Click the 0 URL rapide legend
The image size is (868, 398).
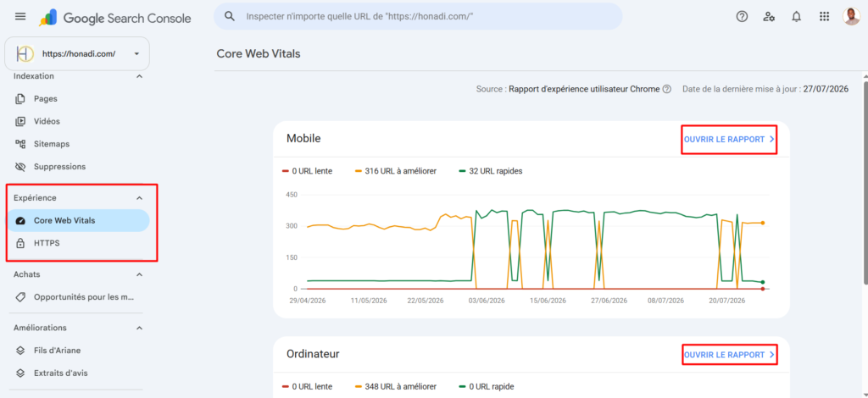point(487,386)
